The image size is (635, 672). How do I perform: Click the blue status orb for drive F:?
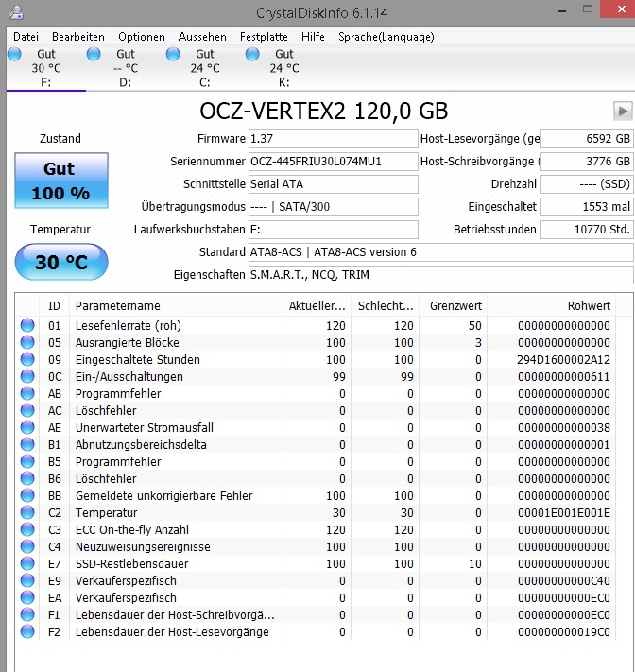point(14,55)
